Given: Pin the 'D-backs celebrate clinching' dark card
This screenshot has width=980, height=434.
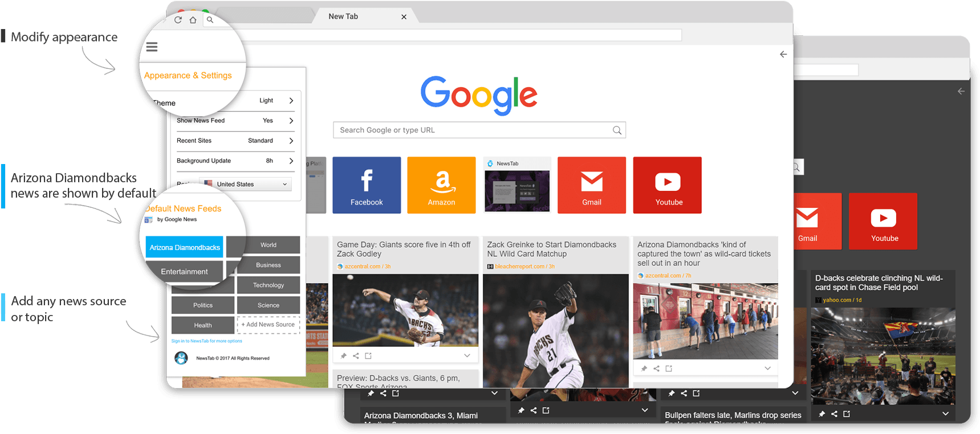Looking at the screenshot, I should pyautogui.click(x=822, y=414).
